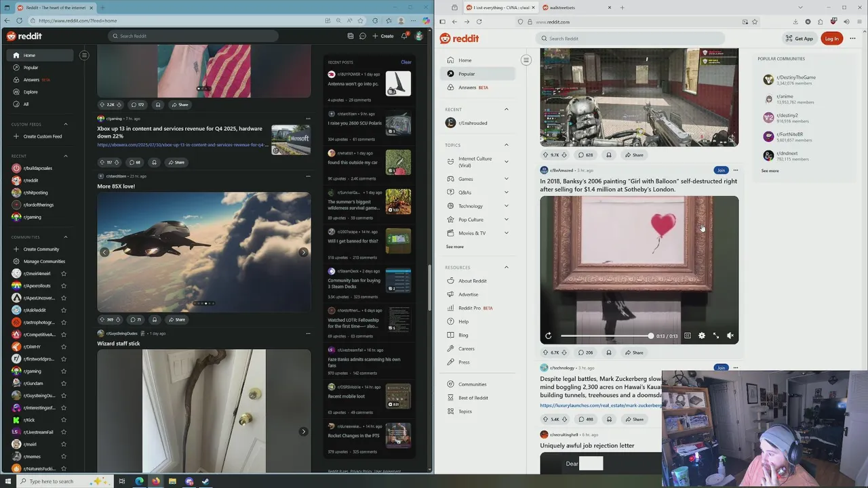This screenshot has height=488, width=868.
Task: Upvote the Xbox revenue post
Action: [102, 162]
